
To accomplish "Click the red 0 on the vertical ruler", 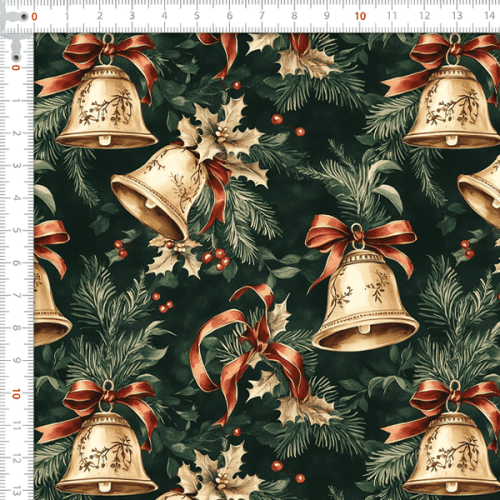I will (x=16, y=68).
